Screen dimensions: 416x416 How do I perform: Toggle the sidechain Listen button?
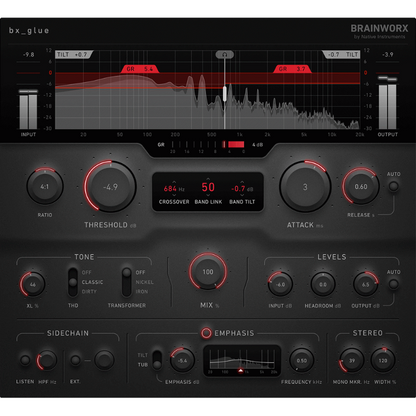click(x=25, y=360)
